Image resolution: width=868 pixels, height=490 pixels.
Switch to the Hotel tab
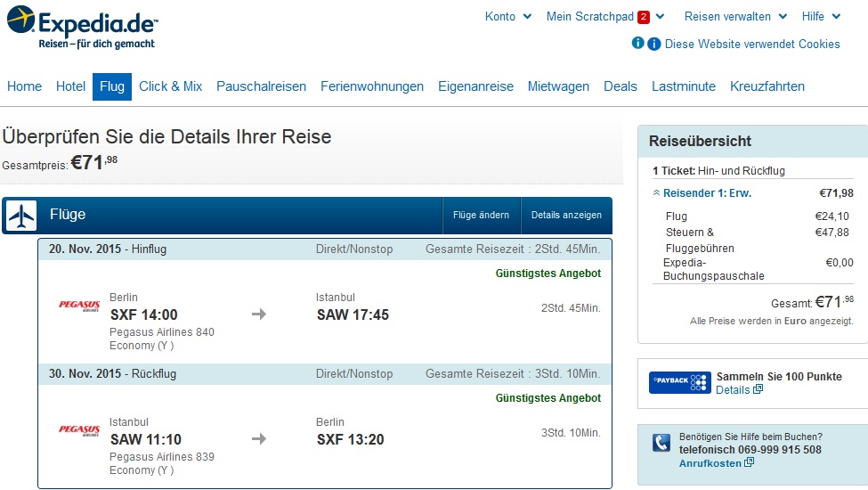(x=71, y=86)
